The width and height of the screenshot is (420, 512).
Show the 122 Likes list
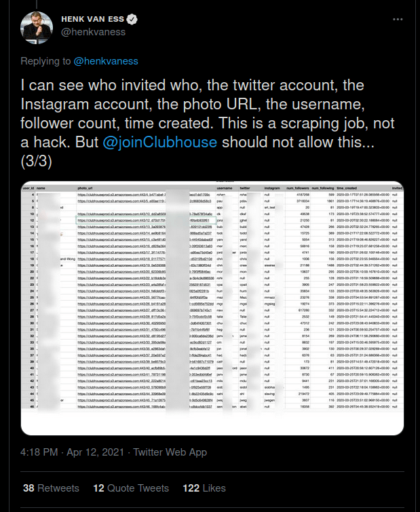point(204,488)
